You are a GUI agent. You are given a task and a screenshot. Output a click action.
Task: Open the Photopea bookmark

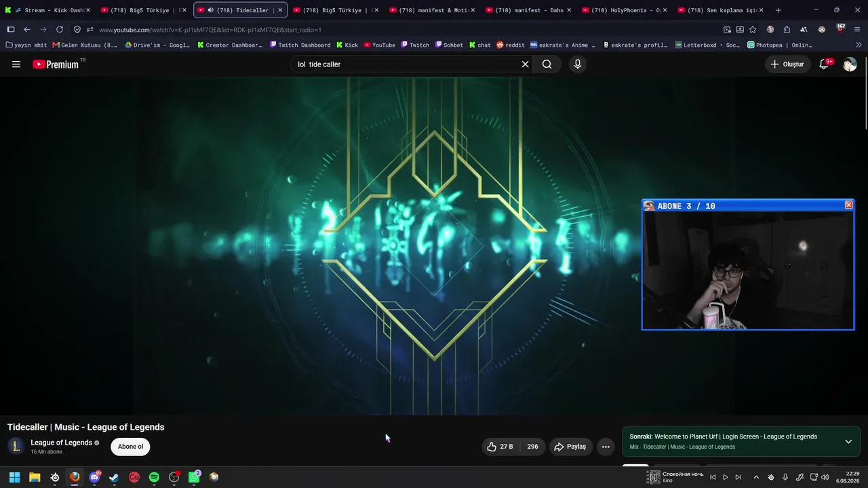click(780, 45)
